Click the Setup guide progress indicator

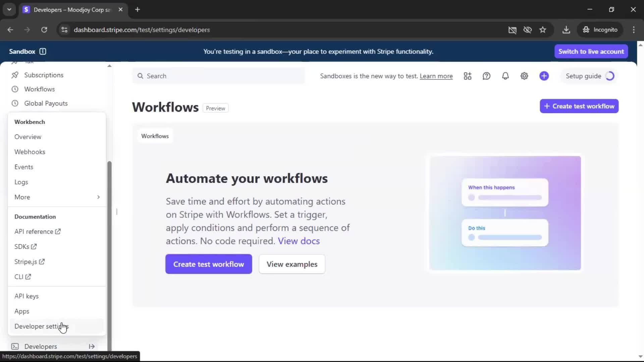(610, 76)
